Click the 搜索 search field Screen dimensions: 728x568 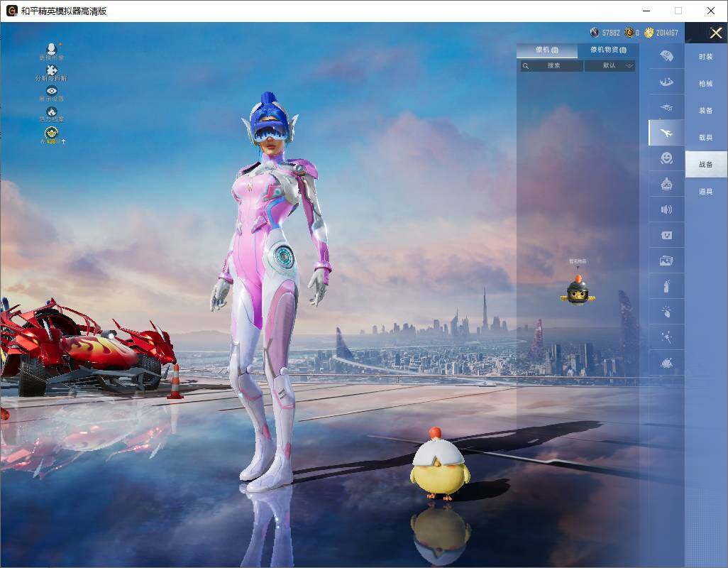551,66
